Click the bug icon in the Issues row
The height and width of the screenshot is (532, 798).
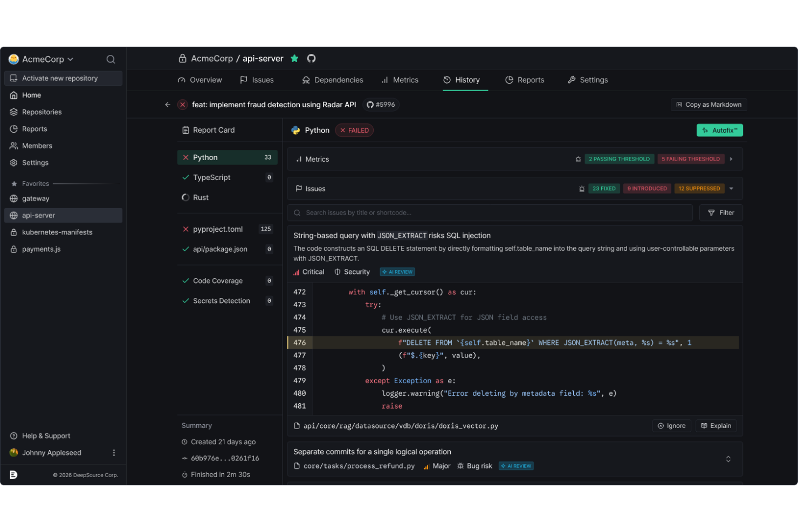pyautogui.click(x=582, y=189)
